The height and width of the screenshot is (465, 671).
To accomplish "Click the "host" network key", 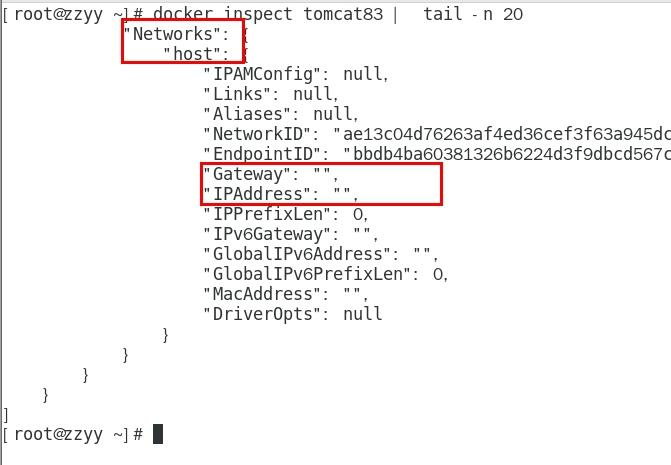I will pos(193,54).
